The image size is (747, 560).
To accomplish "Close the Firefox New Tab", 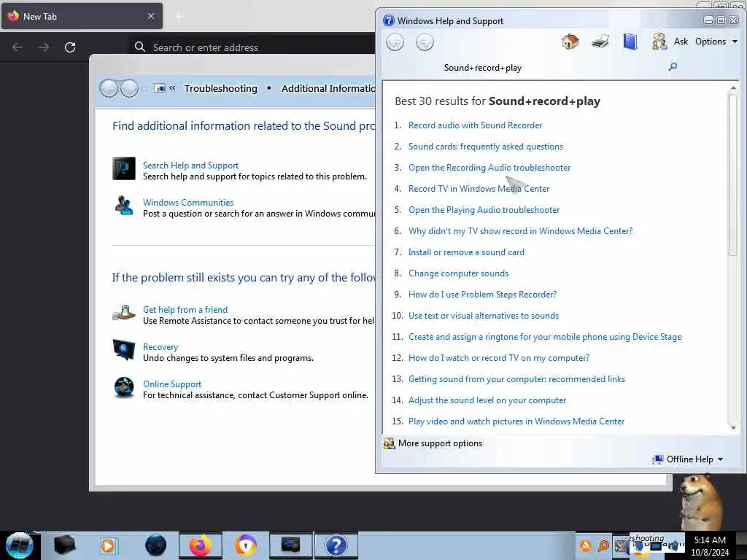I will pos(151,16).
